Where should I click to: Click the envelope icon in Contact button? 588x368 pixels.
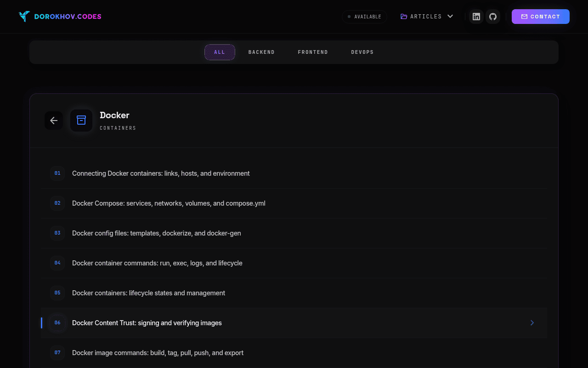(x=524, y=17)
